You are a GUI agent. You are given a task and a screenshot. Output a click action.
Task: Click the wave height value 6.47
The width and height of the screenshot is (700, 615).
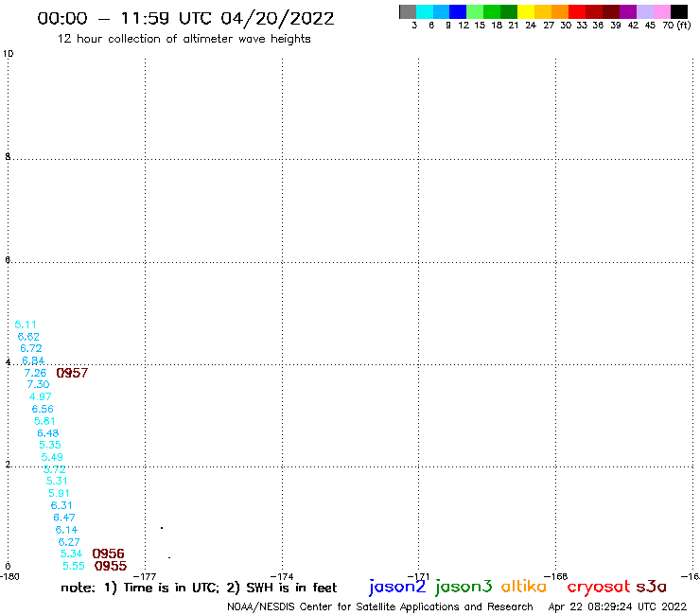click(64, 518)
